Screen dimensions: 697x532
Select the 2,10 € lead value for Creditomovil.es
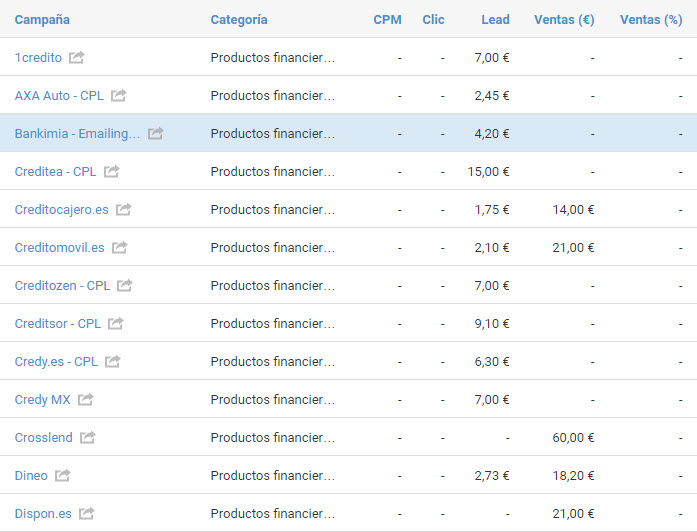492,248
